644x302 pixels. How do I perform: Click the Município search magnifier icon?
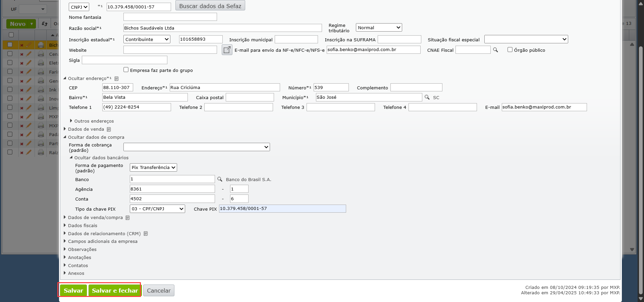427,97
